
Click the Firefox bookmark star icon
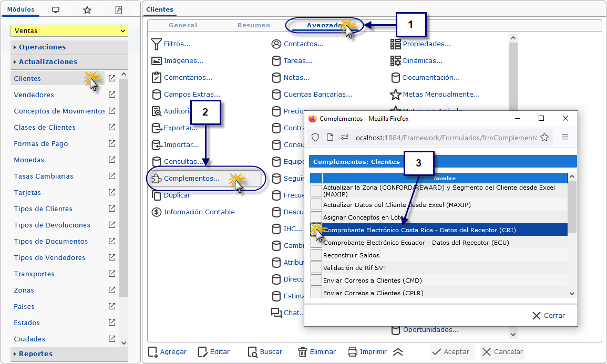pos(544,137)
